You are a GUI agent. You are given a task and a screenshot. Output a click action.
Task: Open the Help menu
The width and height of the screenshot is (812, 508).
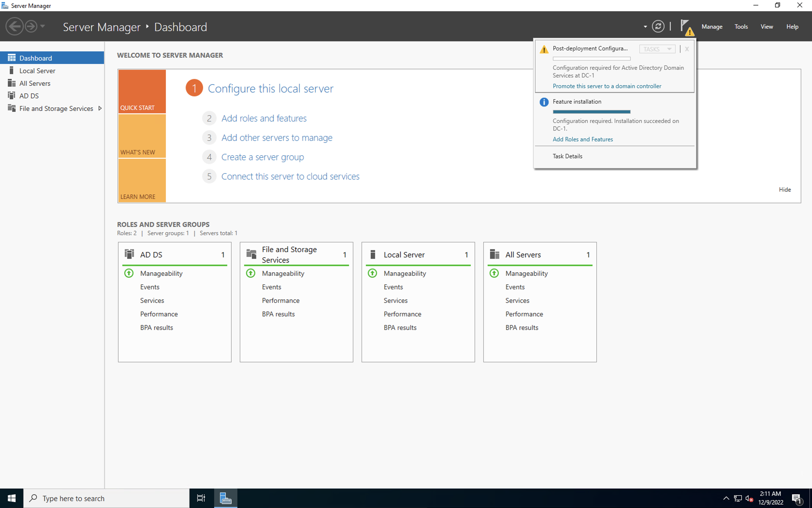click(x=792, y=27)
